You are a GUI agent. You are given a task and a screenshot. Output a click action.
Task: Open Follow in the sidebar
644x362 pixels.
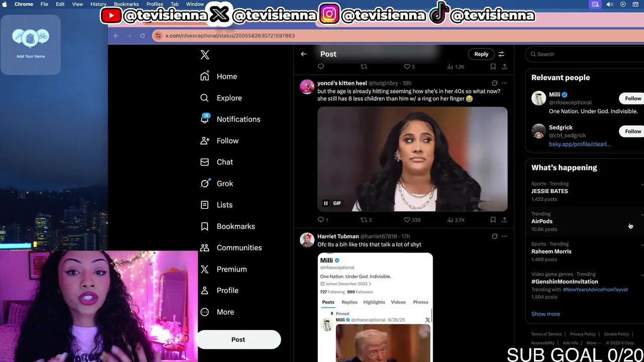(219, 141)
